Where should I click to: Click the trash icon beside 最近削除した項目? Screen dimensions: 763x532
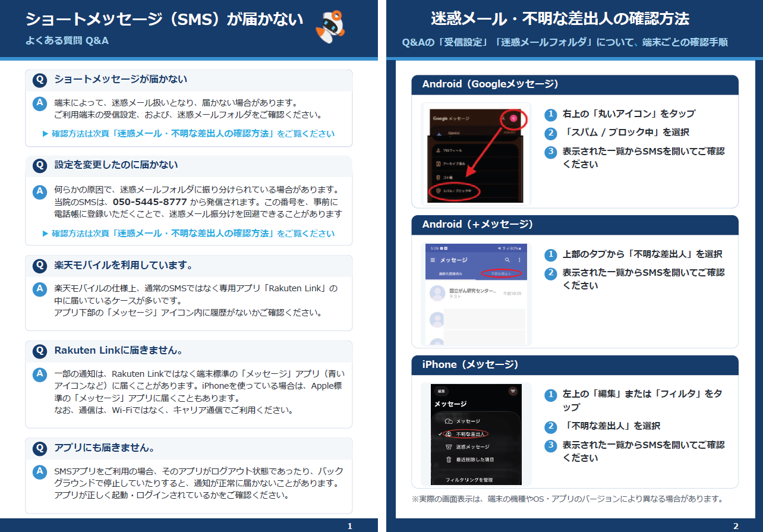click(x=449, y=459)
